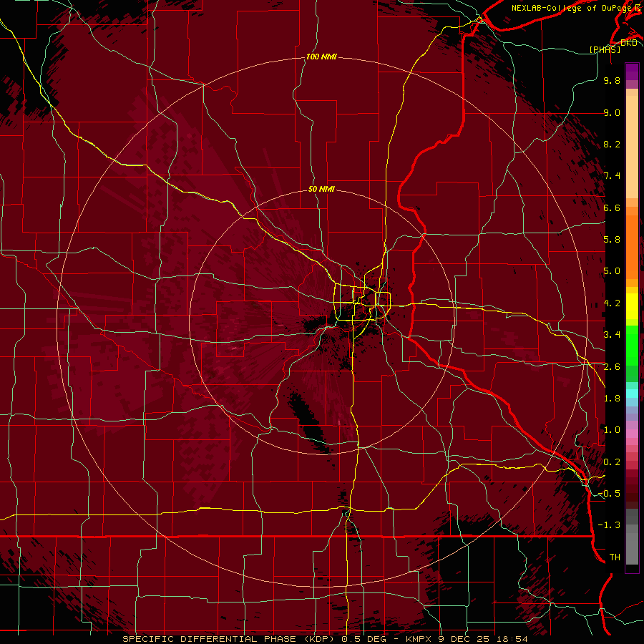Click the -0.5 value on the color scale
This screenshot has height=644, width=644.
click(x=609, y=494)
